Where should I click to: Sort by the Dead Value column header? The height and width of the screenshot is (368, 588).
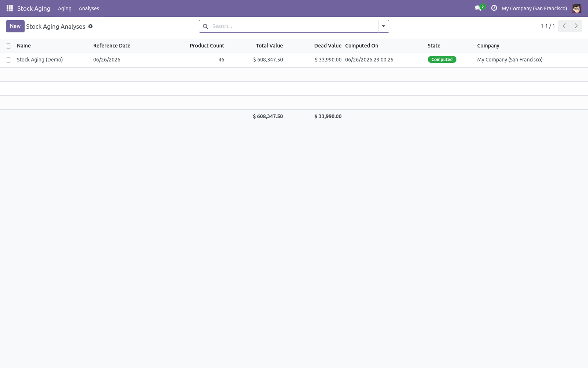tap(328, 46)
